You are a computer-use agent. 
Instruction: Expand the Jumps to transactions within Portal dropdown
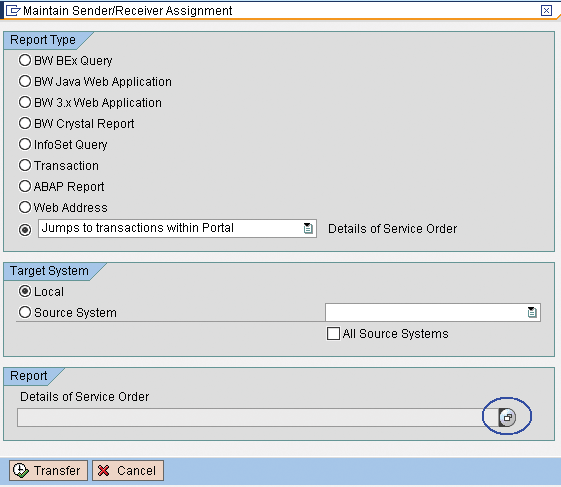177,228
